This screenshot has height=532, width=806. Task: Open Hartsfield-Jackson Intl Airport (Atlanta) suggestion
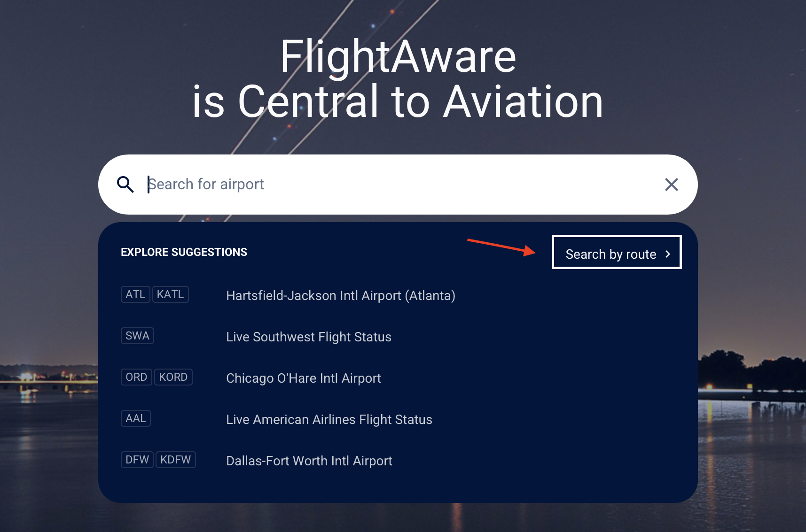point(340,296)
